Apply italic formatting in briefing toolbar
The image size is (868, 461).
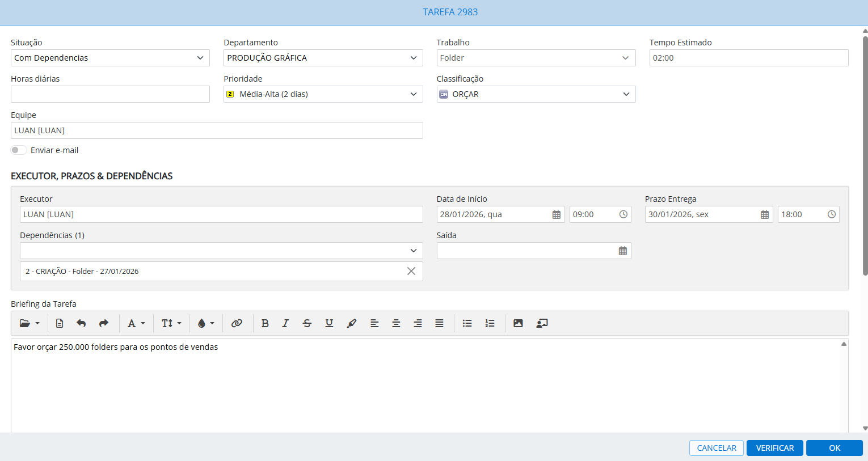pos(285,323)
